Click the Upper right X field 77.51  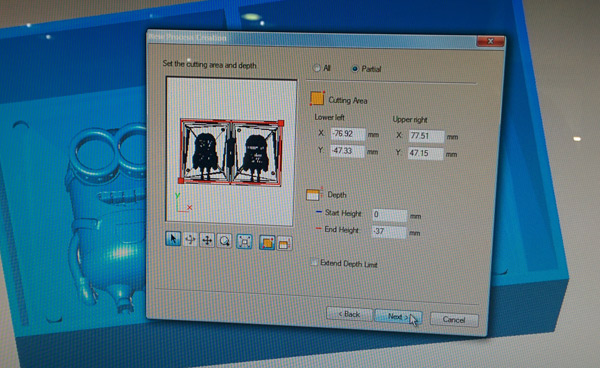pyautogui.click(x=426, y=136)
